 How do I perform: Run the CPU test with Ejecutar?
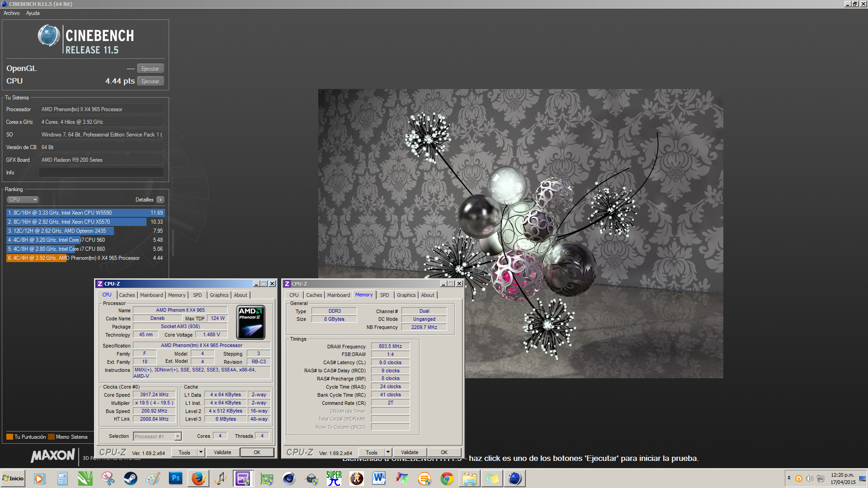[x=150, y=81]
